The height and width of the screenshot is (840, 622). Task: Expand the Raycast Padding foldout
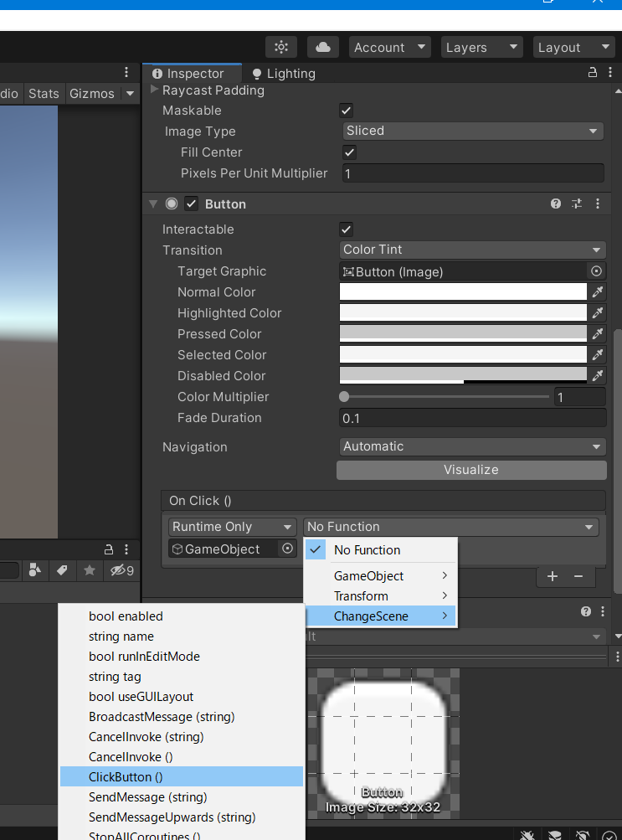(x=155, y=90)
